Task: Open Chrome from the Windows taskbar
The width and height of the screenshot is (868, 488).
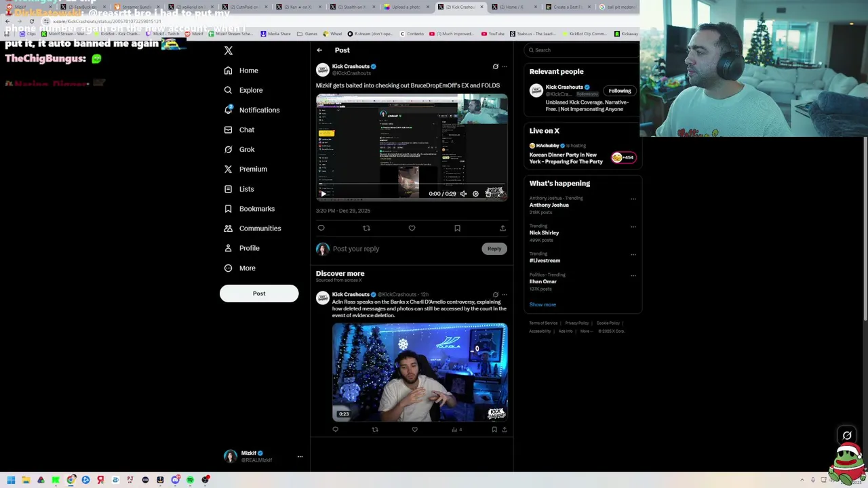Action: 71,480
